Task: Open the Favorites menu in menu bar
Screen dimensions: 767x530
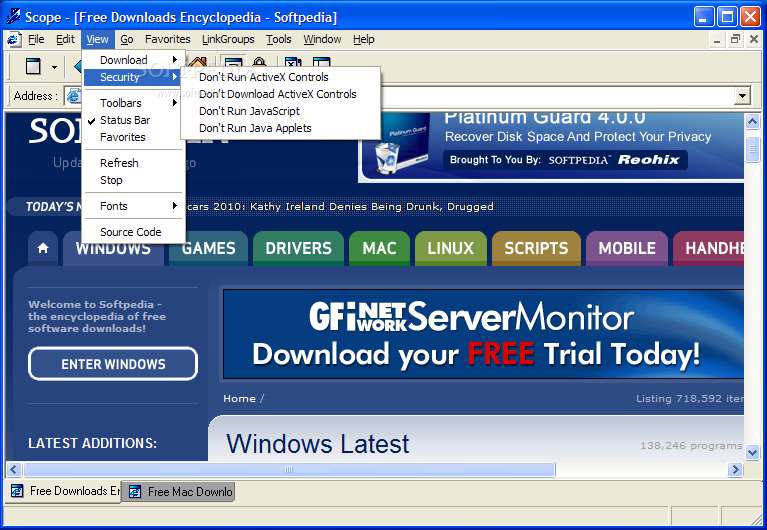Action: (x=167, y=39)
